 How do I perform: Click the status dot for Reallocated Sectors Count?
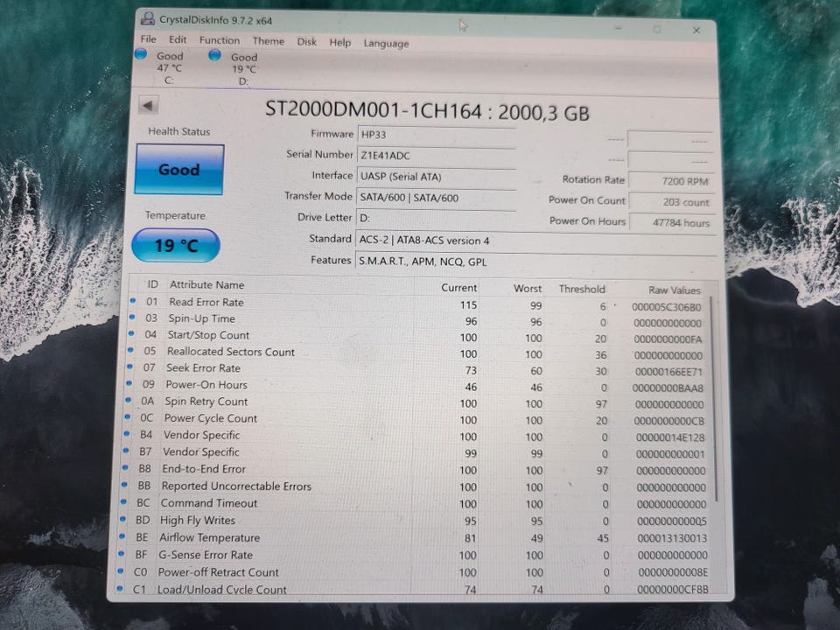(x=130, y=350)
